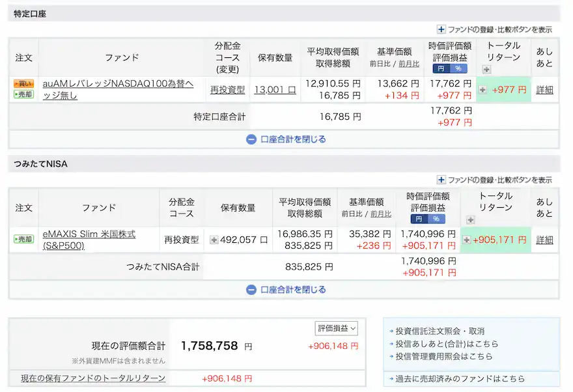Image resolution: width=573 pixels, height=392 pixels.
Task: Collapse 特定口座 section via 口座合計を閉じる
Action: tap(285, 139)
